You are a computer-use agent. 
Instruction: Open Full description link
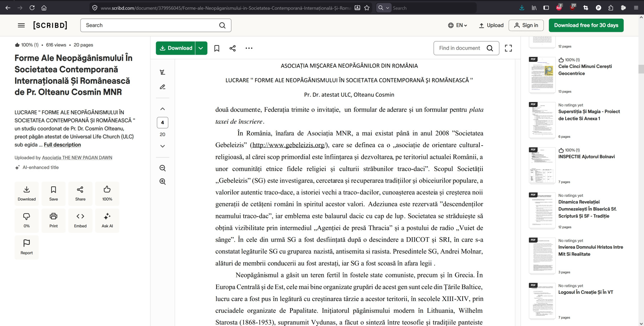62,145
